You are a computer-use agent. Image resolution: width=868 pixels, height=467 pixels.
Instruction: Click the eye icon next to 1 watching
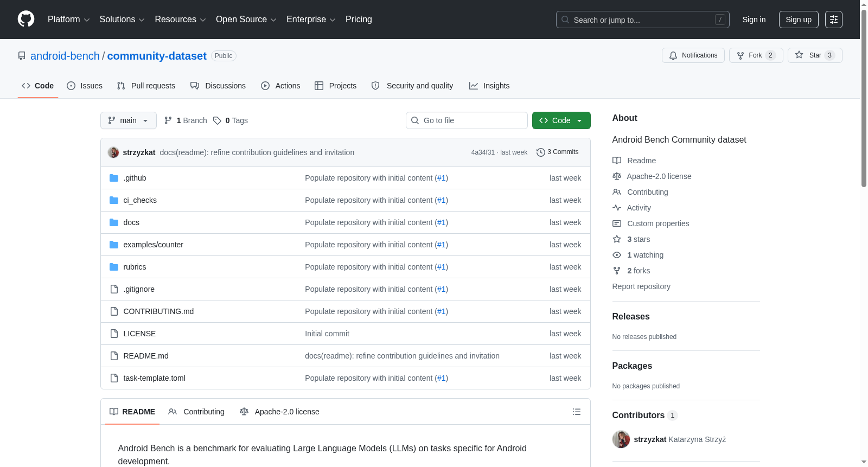pyautogui.click(x=617, y=255)
